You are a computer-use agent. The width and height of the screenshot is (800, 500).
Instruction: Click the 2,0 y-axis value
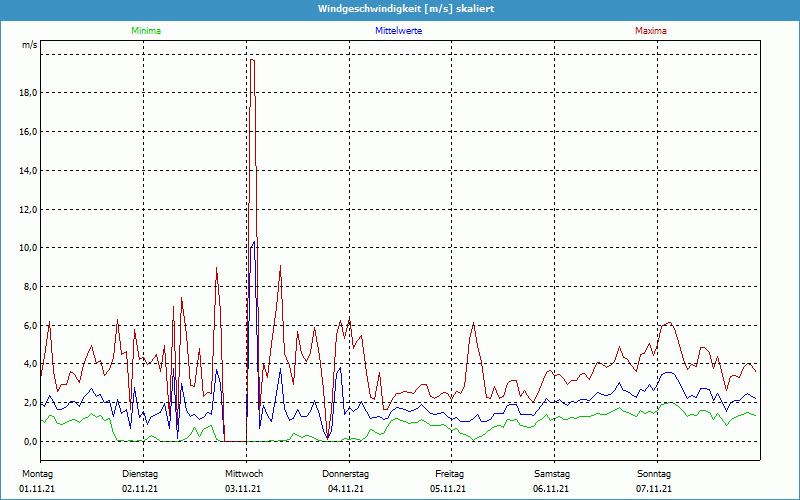30,403
